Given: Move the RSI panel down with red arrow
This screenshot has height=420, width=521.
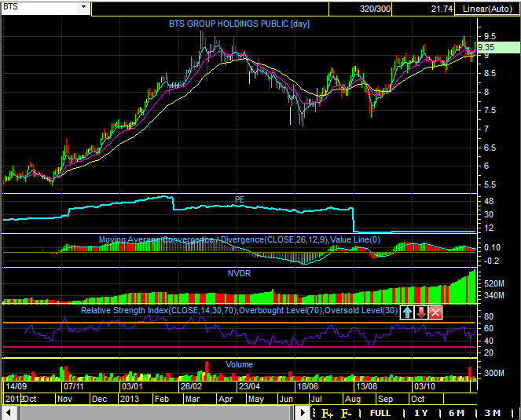Looking at the screenshot, I should [421, 312].
